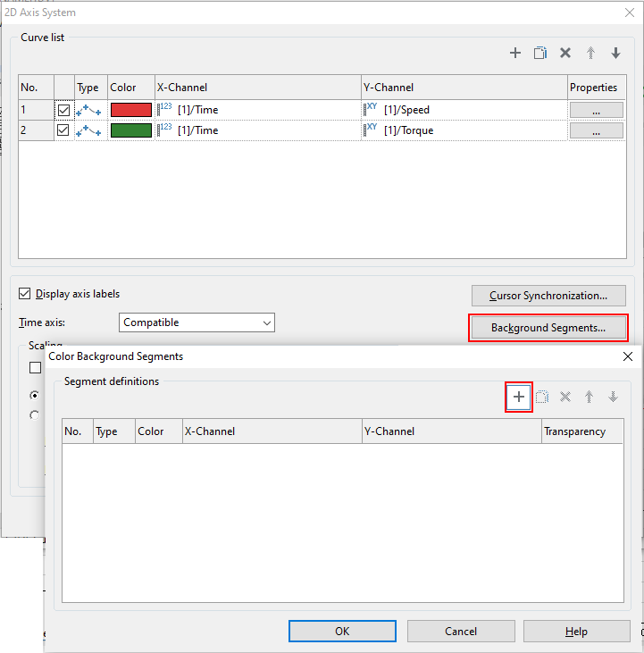Move curve down in Curve list
The height and width of the screenshot is (653, 644).
615,54
